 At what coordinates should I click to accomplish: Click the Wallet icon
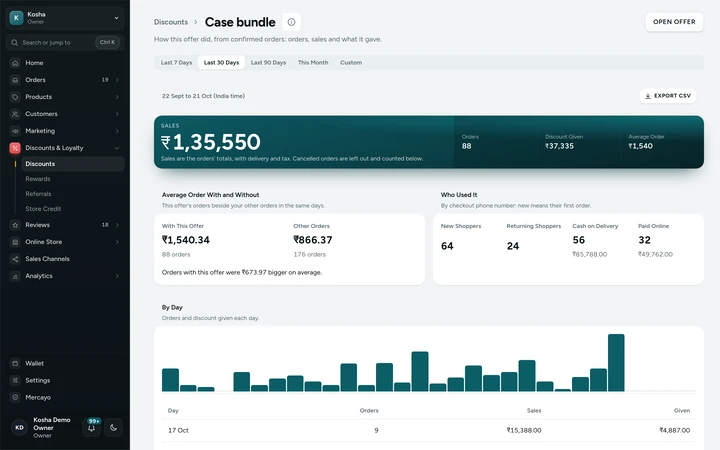click(x=15, y=363)
